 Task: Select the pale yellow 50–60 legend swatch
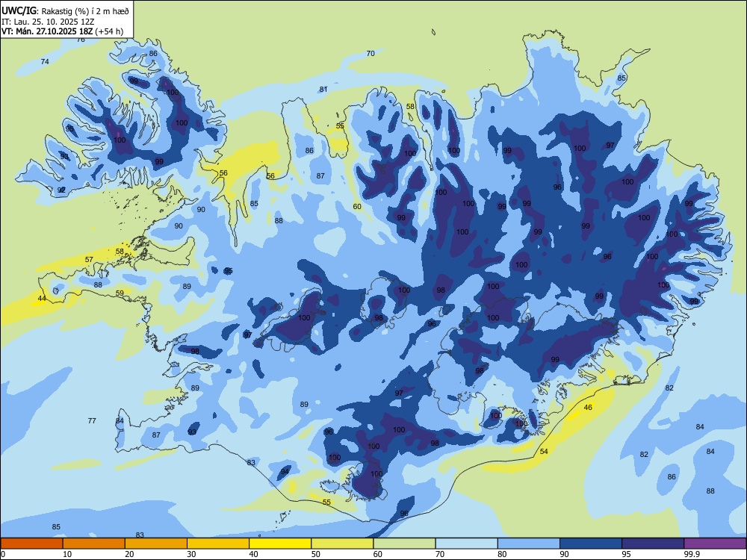[x=342, y=544]
